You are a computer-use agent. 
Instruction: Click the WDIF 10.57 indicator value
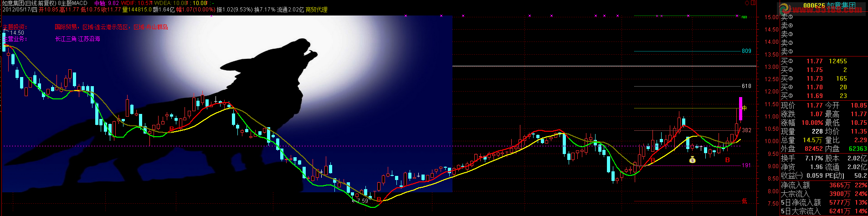(137, 3)
